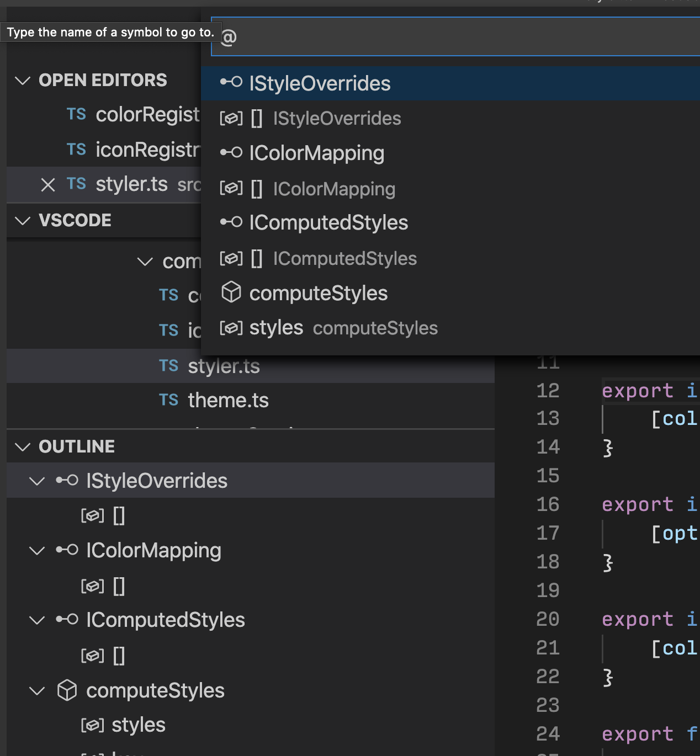Click export keyword on line 24
700x756 pixels.
(638, 734)
